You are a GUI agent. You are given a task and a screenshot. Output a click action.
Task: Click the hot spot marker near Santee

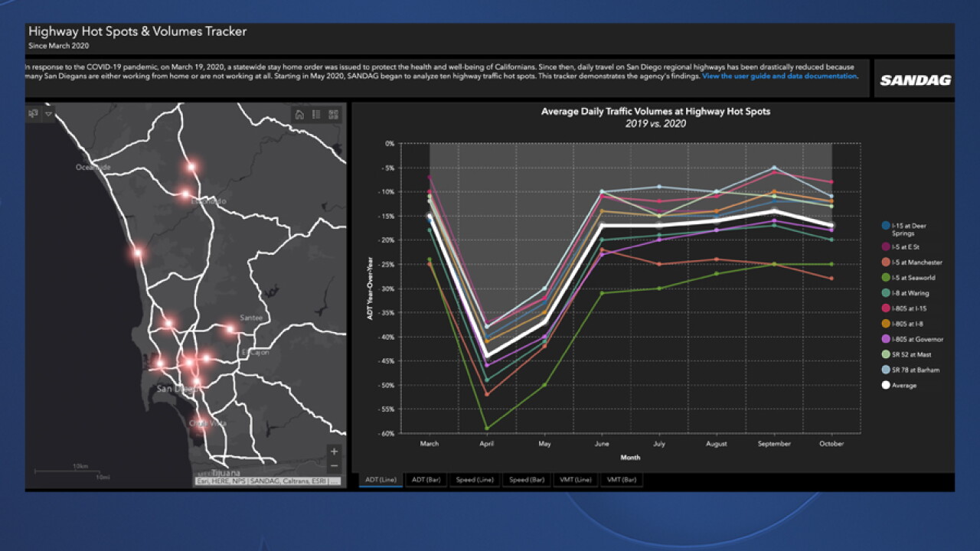(230, 329)
